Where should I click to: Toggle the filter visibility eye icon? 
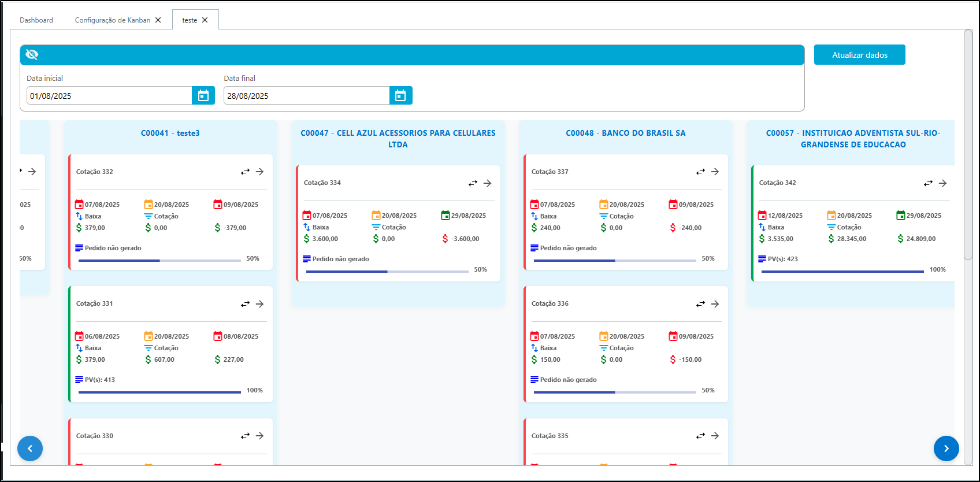[x=32, y=54]
